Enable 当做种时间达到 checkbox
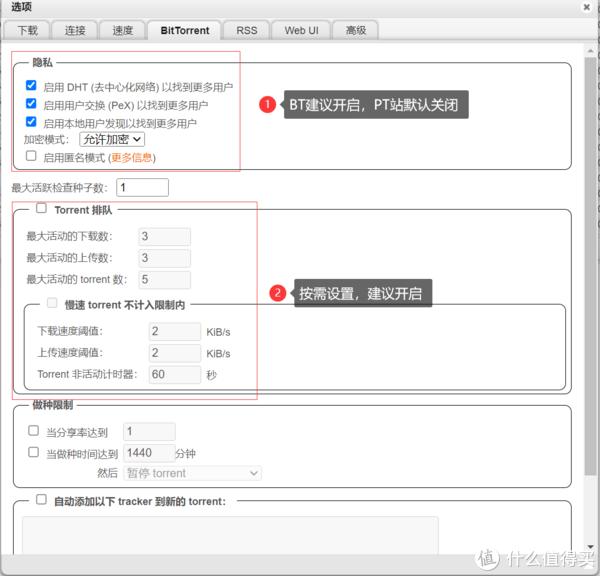The width and height of the screenshot is (600, 576). pos(34,452)
